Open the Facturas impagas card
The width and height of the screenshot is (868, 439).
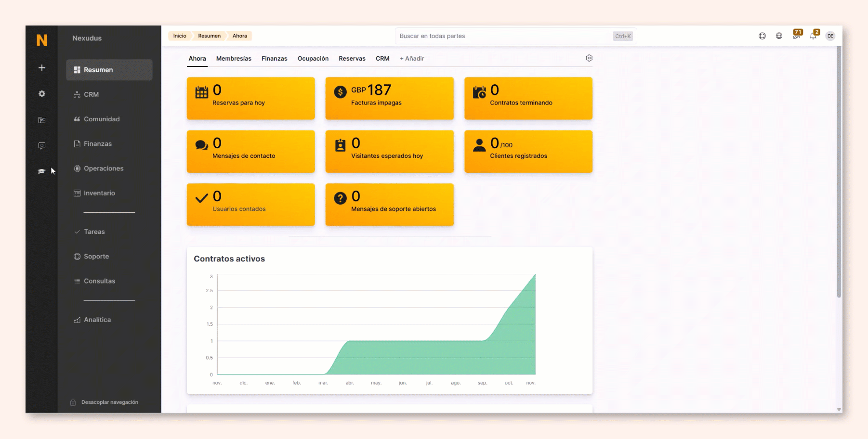(389, 98)
